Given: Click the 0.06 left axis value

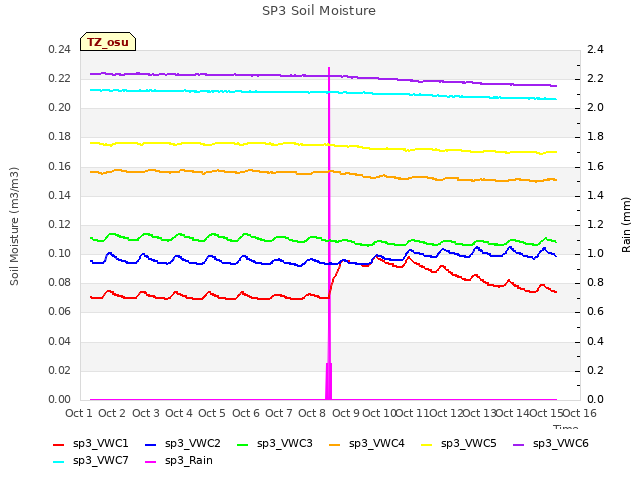Looking at the screenshot, I should pyautogui.click(x=59, y=311).
